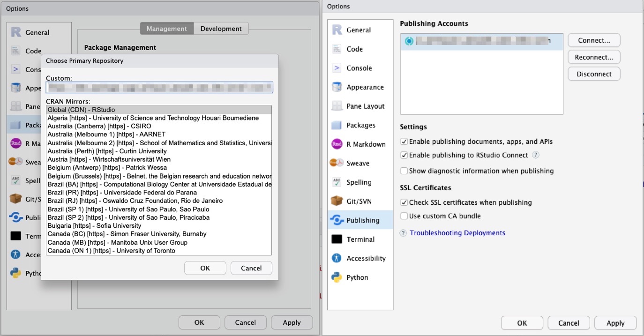The height and width of the screenshot is (336, 644).
Task: Confirm with OK in right Options window
Action: coord(522,323)
